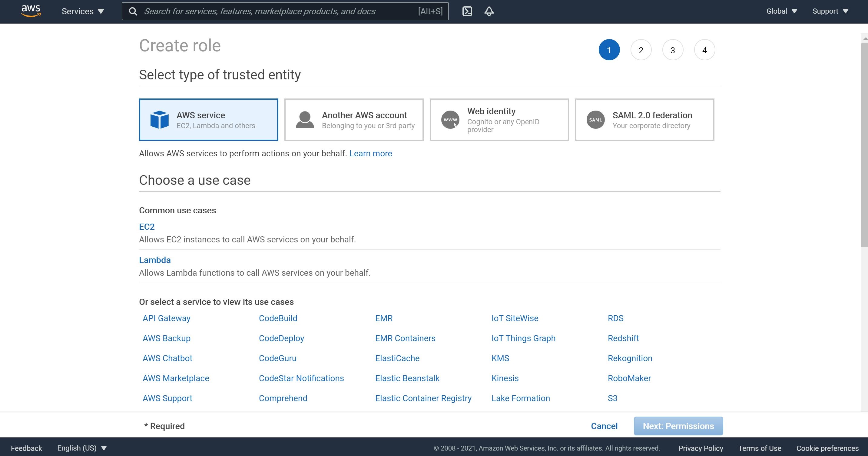The width and height of the screenshot is (868, 456).
Task: Go to wizard step 3
Action: tap(673, 50)
